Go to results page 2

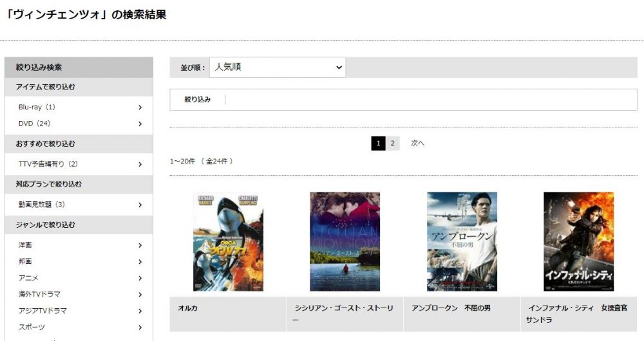[x=393, y=143]
